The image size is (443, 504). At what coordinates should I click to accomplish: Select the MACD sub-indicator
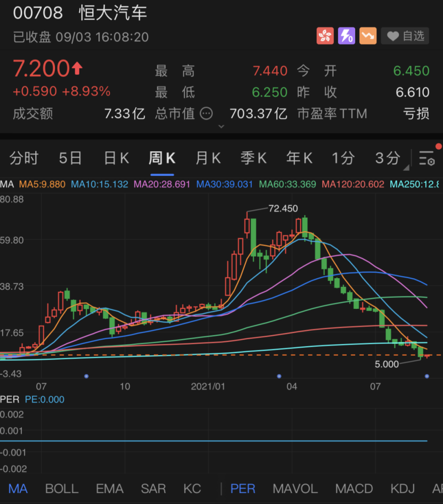point(354,489)
